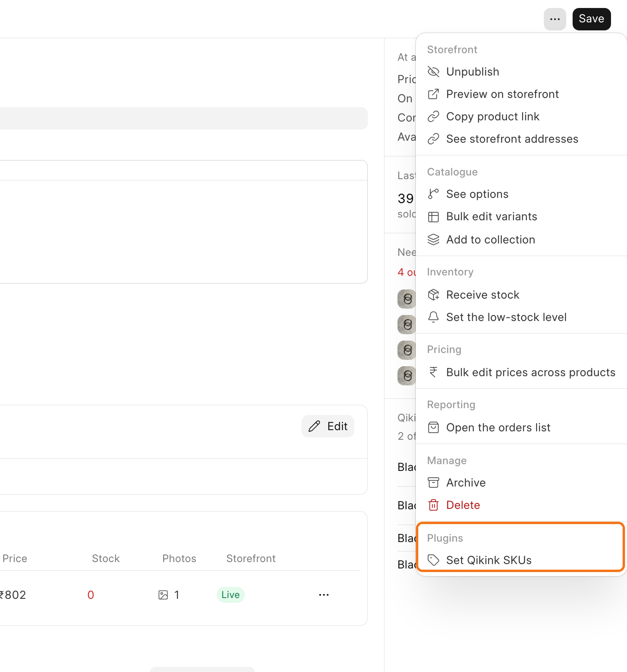The image size is (627, 672).
Task: Click the black Save button
Action: click(591, 19)
